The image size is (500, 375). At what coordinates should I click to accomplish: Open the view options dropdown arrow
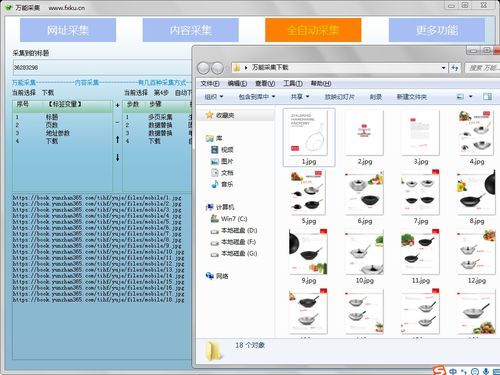pos(470,97)
